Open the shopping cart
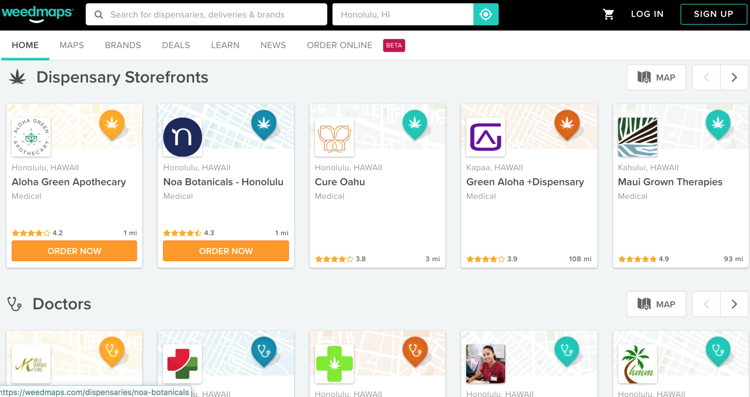The image size is (750, 397). [608, 14]
